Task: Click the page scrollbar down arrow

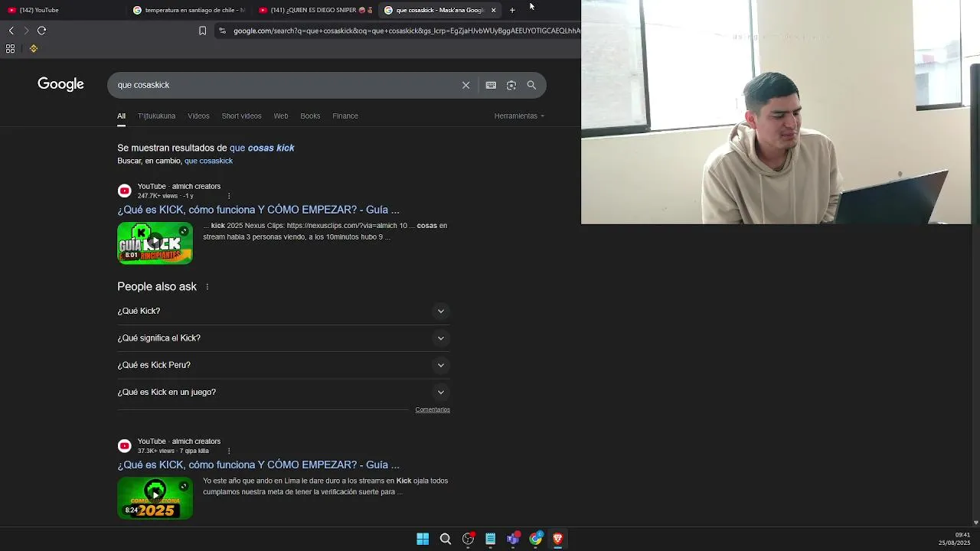Action: pos(975,523)
